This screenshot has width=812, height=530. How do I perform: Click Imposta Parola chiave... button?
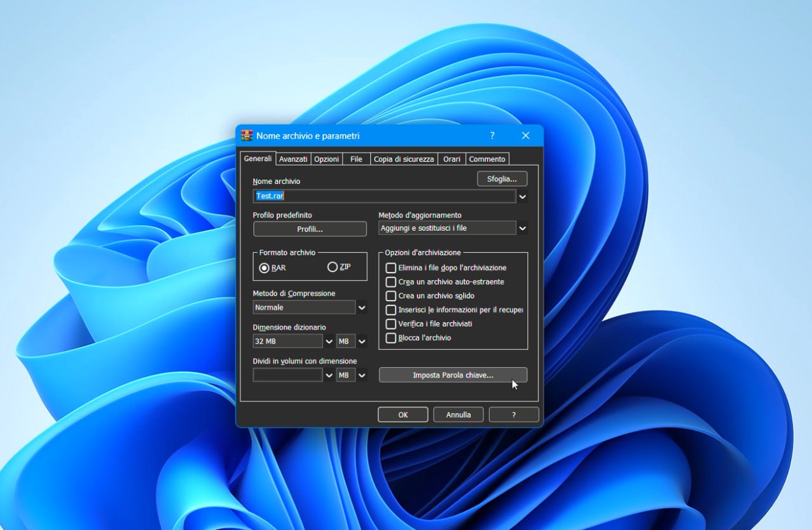(x=452, y=375)
